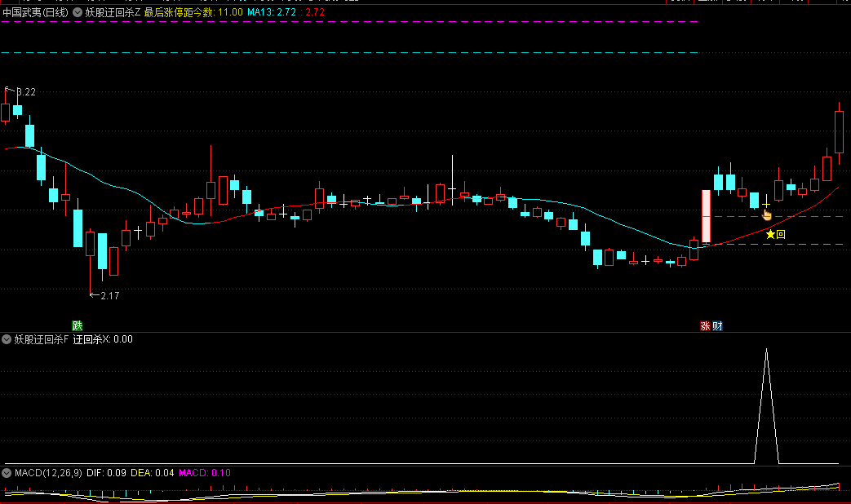Click the red 涨 marker icon
The height and width of the screenshot is (504, 851).
(705, 326)
